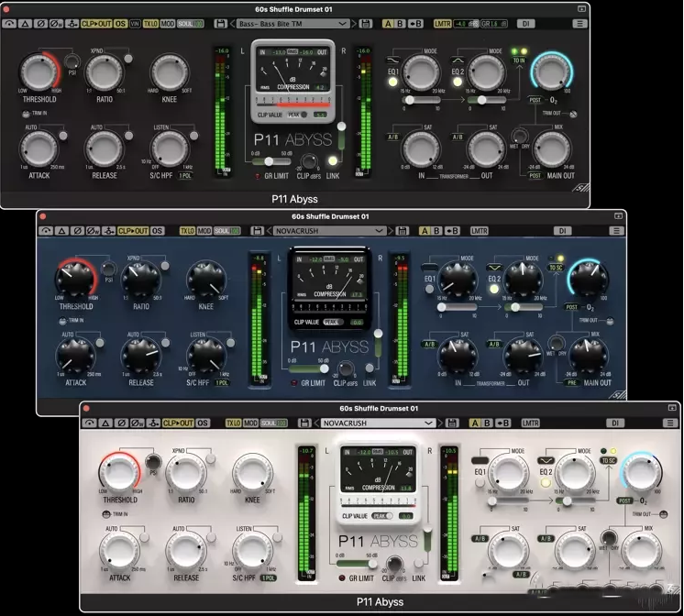Click CLP>OUT in blue window toolbar
The width and height of the screenshot is (684, 616).
(133, 231)
